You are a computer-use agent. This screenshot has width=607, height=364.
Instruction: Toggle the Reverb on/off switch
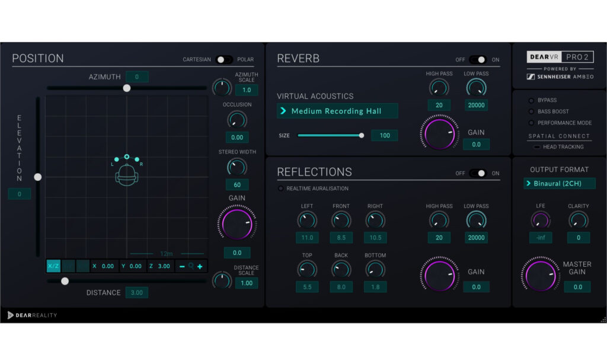click(478, 60)
